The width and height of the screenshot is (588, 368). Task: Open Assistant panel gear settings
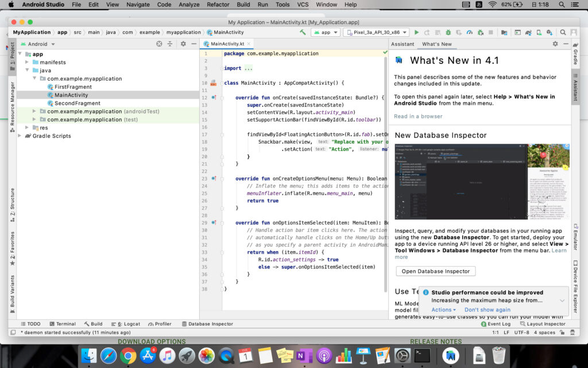555,44
